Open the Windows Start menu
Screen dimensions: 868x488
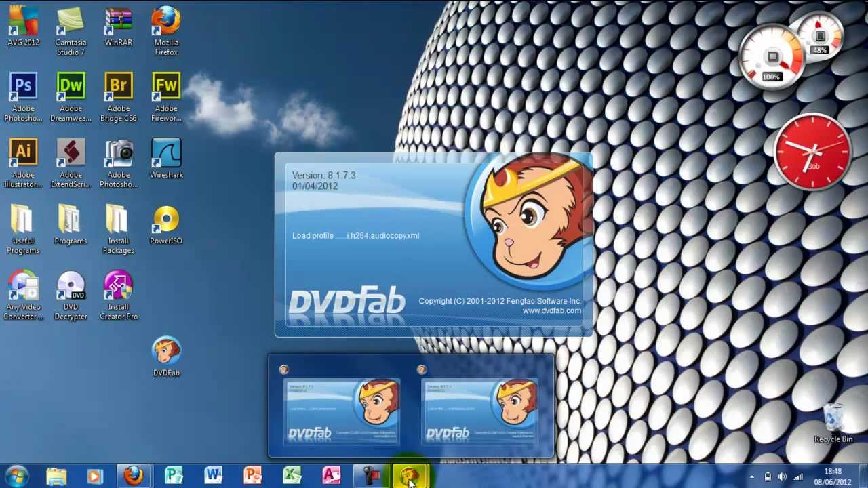16,476
